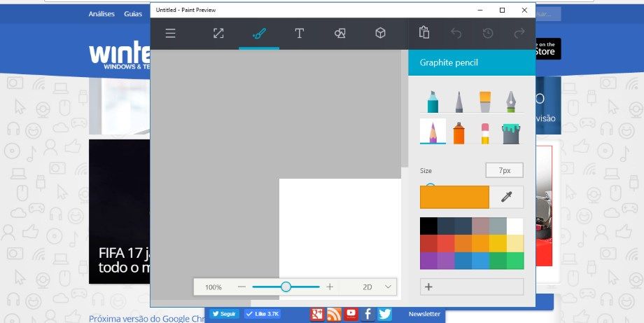644x323 pixels.
Task: Select the calligraphy Pen nib brush
Action: [x=511, y=102]
